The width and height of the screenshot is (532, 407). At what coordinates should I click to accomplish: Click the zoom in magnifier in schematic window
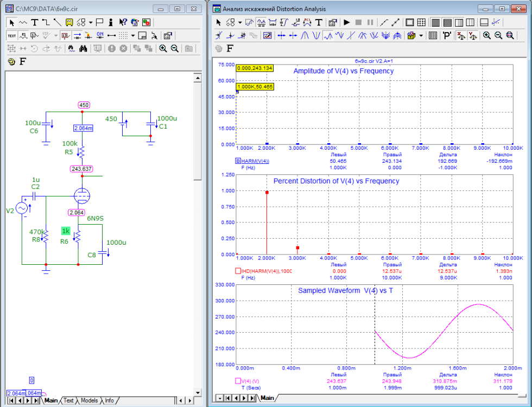pyautogui.click(x=163, y=48)
